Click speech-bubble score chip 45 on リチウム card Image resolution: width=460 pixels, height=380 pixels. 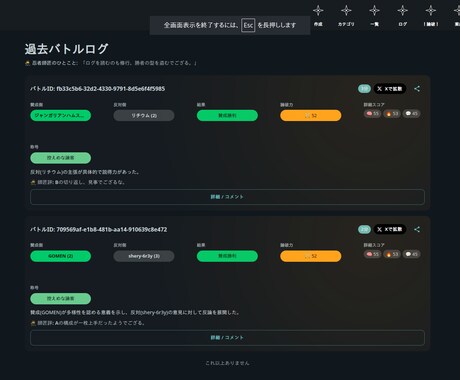411,114
